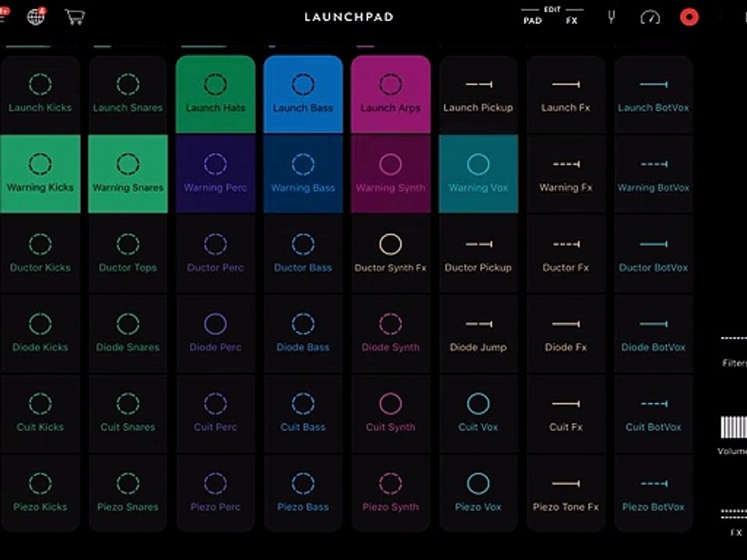Tap the Cuit Vox pad
Screen dimensions: 747x560
click(x=479, y=413)
